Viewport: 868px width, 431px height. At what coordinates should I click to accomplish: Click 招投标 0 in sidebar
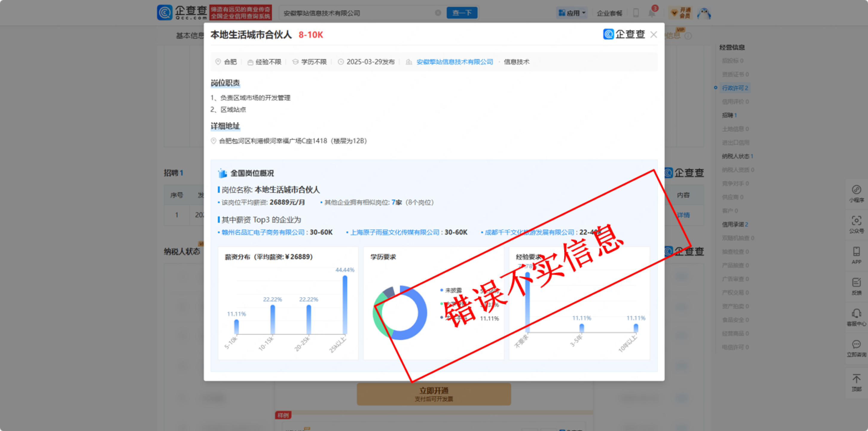tap(732, 60)
